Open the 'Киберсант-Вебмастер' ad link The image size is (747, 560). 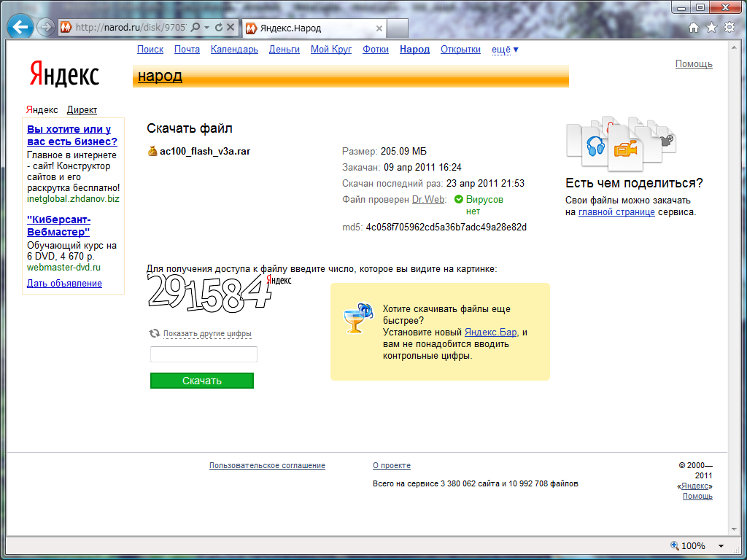(58, 226)
